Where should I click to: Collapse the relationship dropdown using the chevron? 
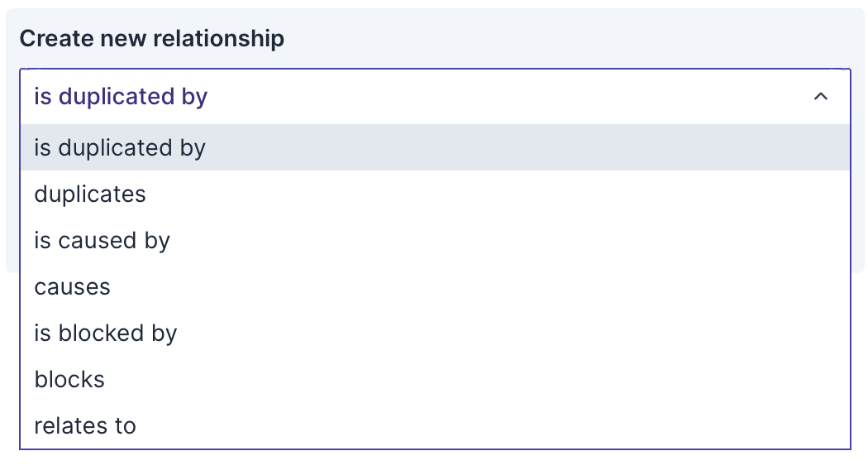click(x=820, y=97)
